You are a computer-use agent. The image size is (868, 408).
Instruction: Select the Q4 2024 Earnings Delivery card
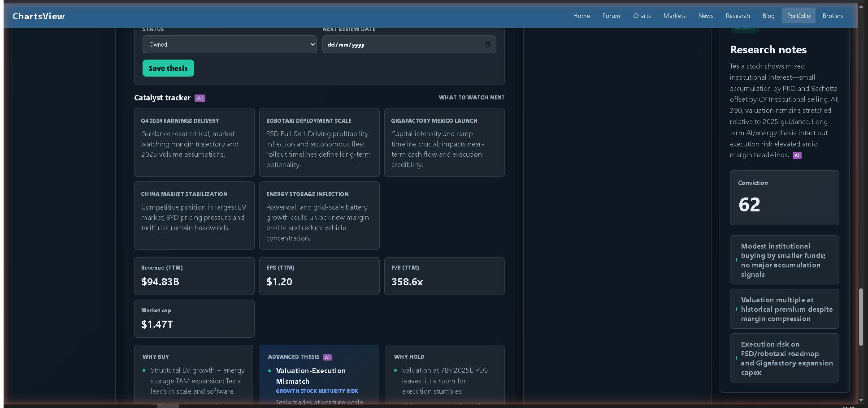click(x=194, y=142)
